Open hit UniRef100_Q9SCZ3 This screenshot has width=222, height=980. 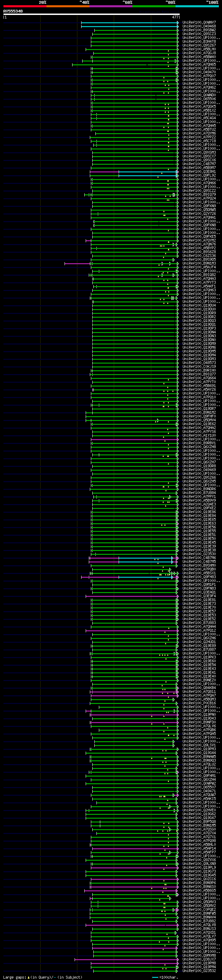[x=199, y=34]
